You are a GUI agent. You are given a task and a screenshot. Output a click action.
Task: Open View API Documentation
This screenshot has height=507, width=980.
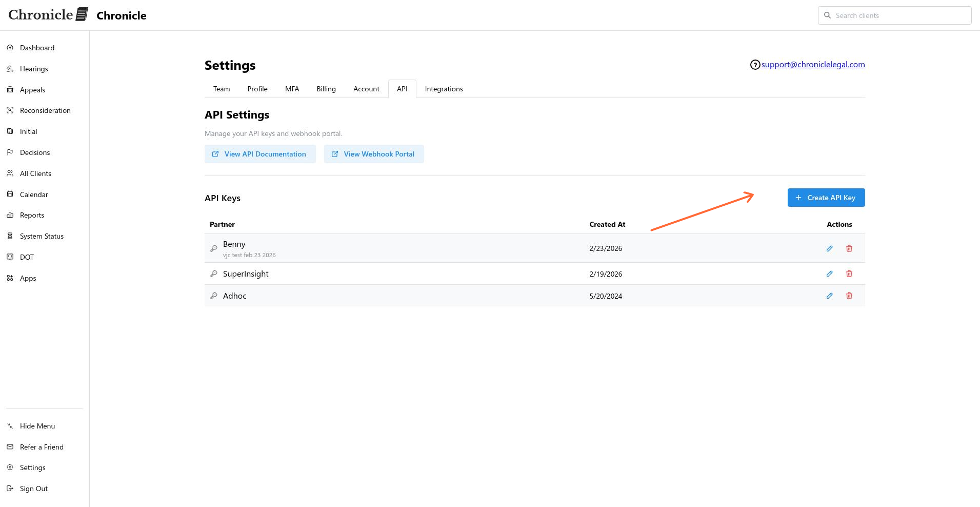260,154
